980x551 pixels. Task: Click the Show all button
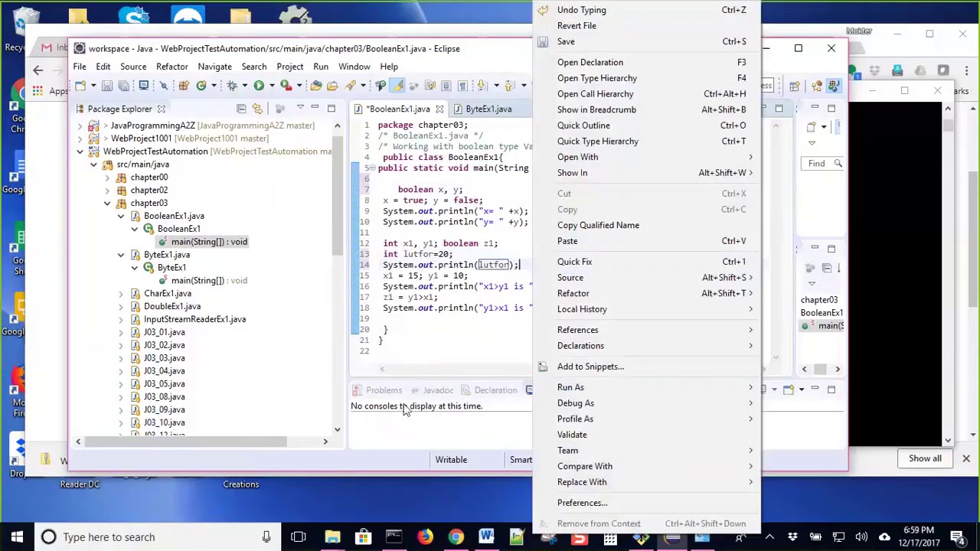tap(925, 458)
